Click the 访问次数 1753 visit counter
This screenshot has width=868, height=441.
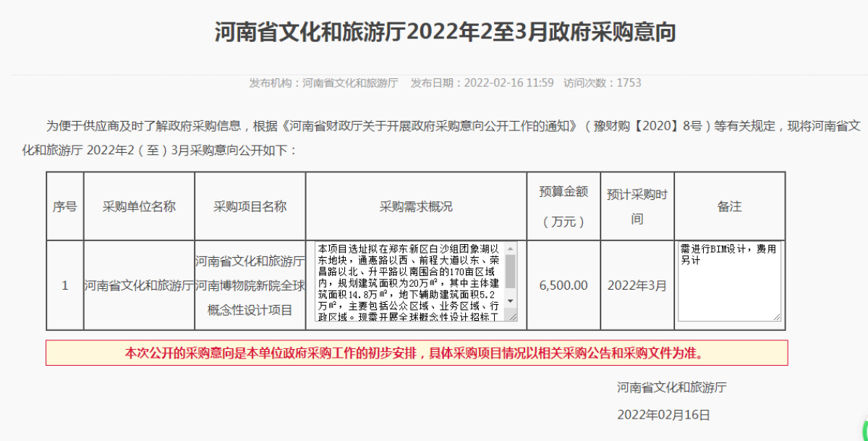[x=603, y=83]
